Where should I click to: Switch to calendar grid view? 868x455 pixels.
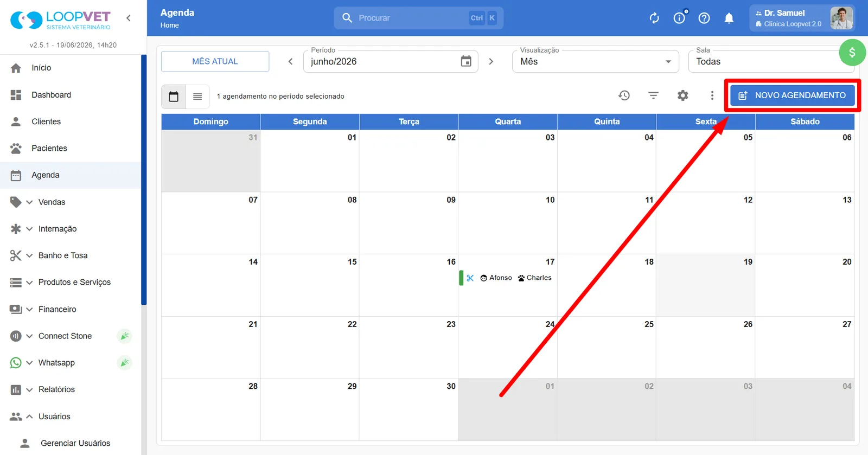[174, 97]
